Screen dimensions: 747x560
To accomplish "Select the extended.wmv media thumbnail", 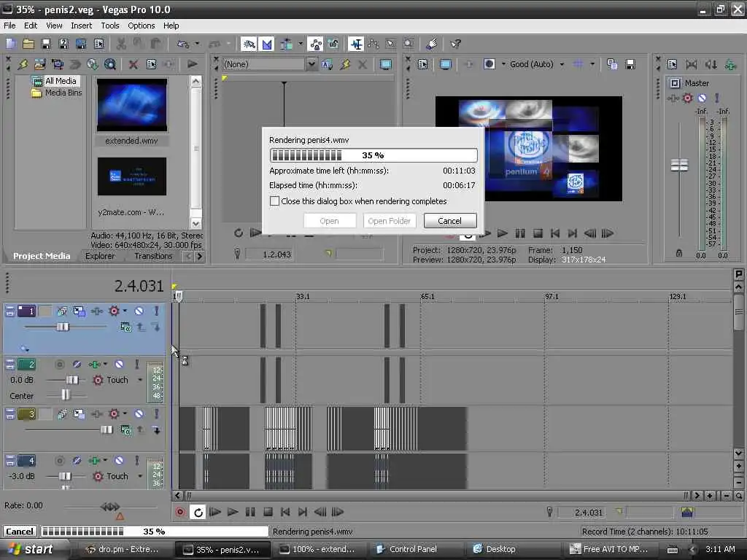I will coord(132,105).
